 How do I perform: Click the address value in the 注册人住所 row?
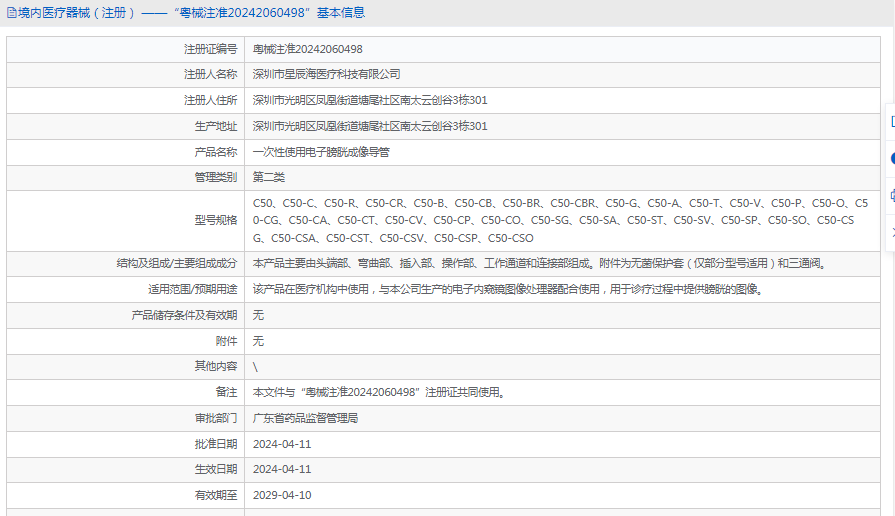370,100
